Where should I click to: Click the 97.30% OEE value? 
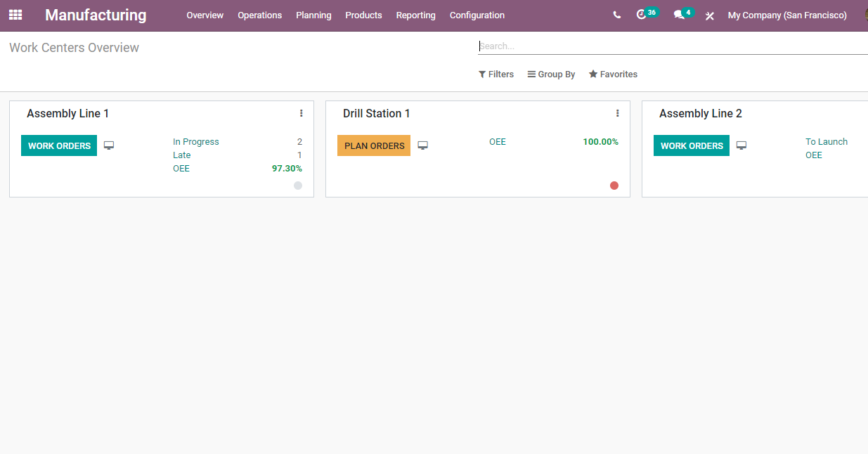click(287, 169)
